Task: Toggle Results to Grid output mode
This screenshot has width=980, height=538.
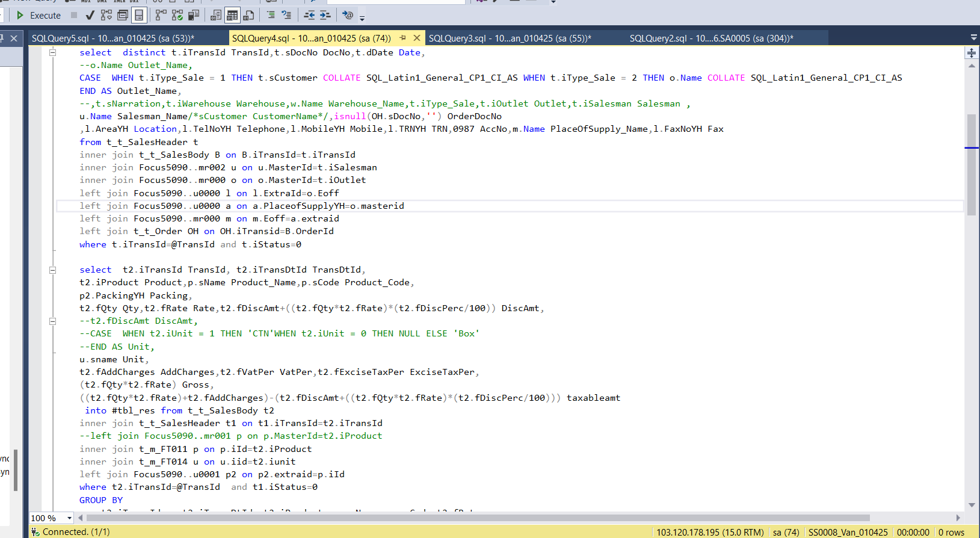Action: (232, 15)
